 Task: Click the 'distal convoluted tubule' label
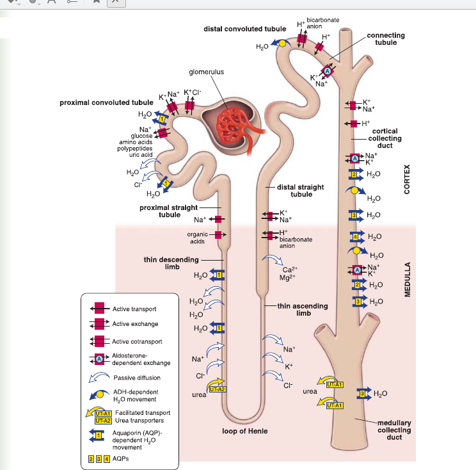pyautogui.click(x=245, y=29)
